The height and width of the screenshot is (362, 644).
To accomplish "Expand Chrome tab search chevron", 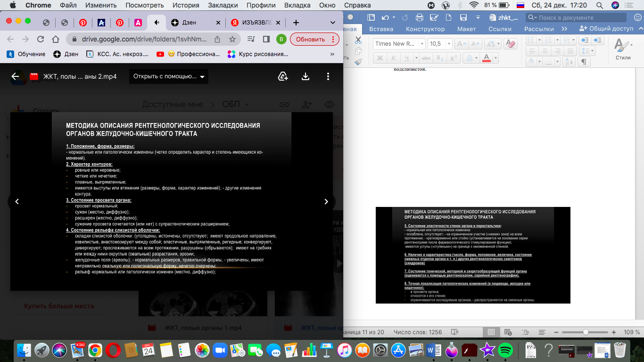I will pos(333,22).
